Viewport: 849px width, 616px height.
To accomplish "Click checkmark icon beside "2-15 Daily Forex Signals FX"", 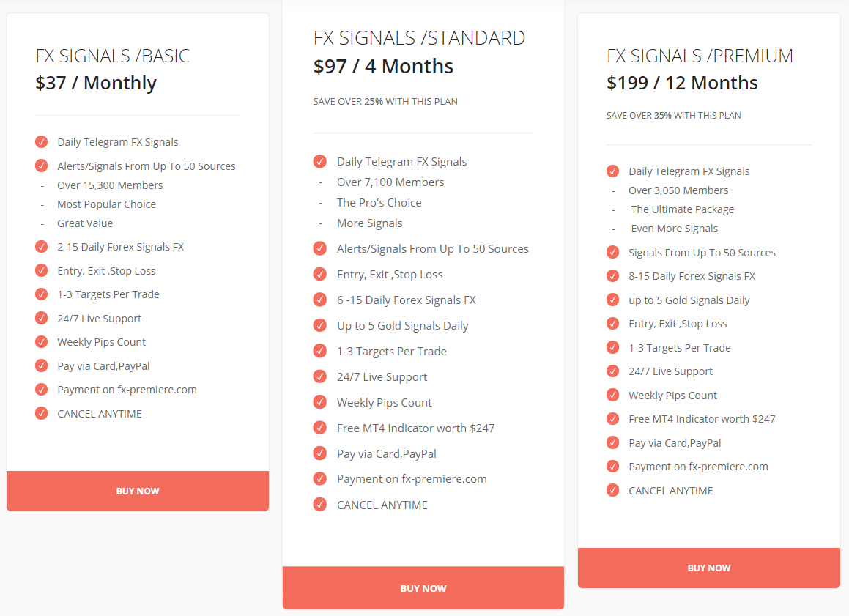I will tap(42, 247).
